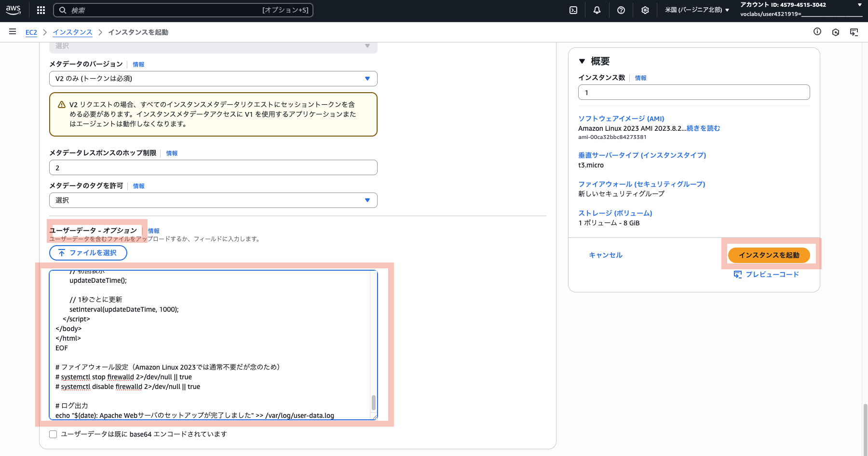Click the t3.micro instance type text
The image size is (868, 456).
point(591,165)
